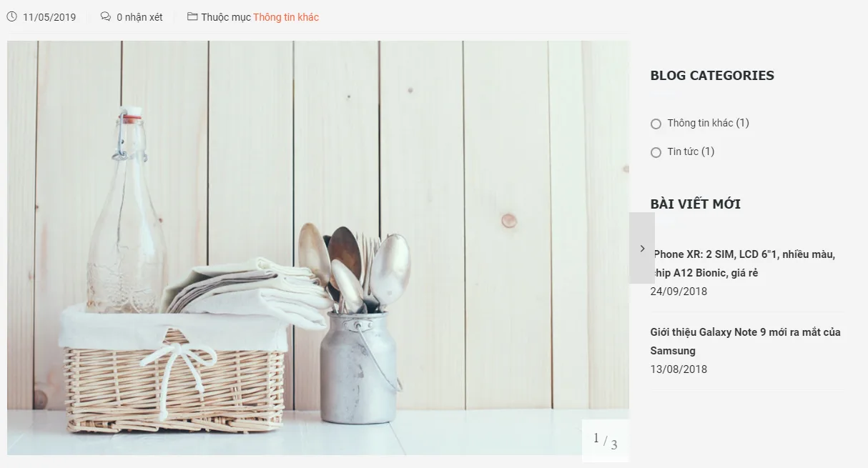Image resolution: width=868 pixels, height=468 pixels.
Task: Click the BÀI VIẾT MỚI heading
Action: coord(696,204)
